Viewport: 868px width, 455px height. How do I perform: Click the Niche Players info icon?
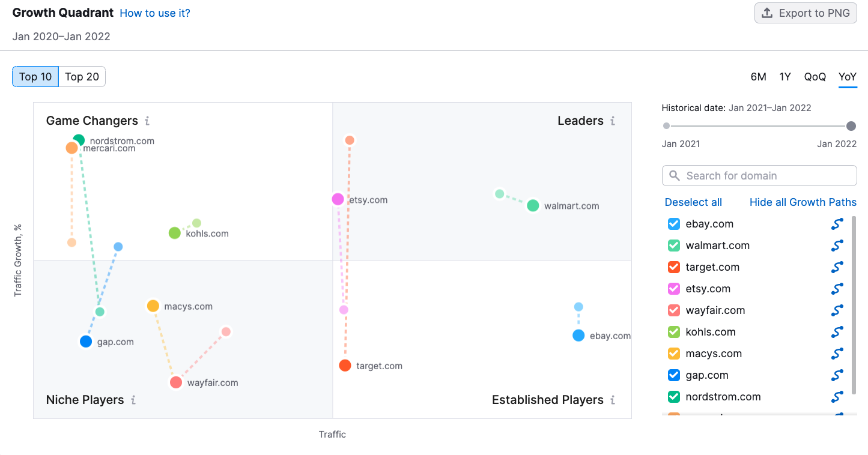pyautogui.click(x=133, y=400)
